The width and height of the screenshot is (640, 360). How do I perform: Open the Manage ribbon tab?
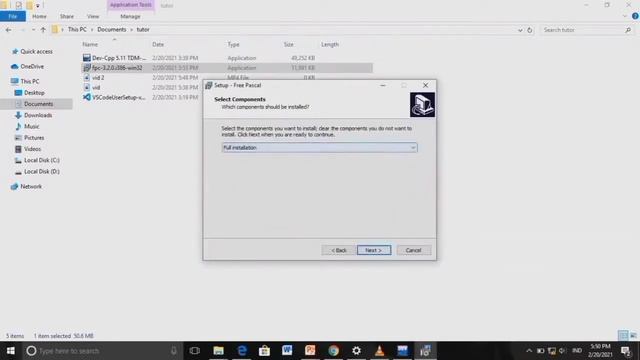[130, 16]
